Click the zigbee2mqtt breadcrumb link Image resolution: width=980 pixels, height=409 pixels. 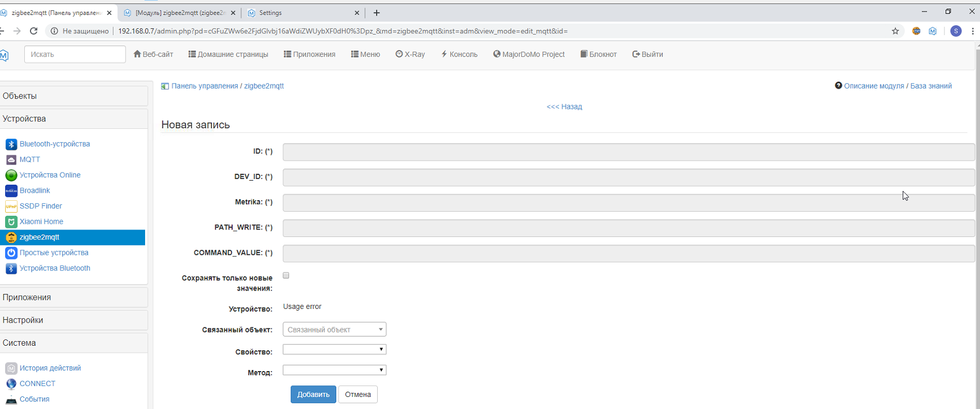coord(264,86)
